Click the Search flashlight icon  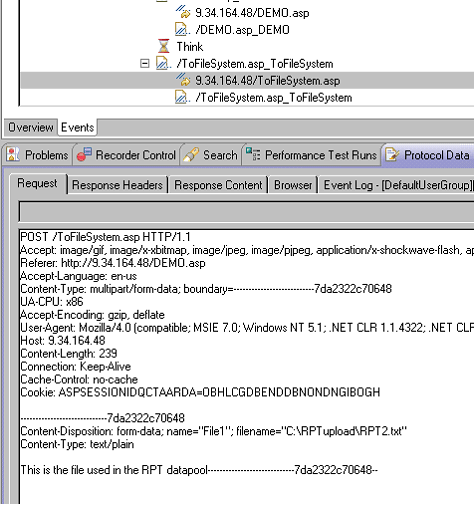point(191,155)
